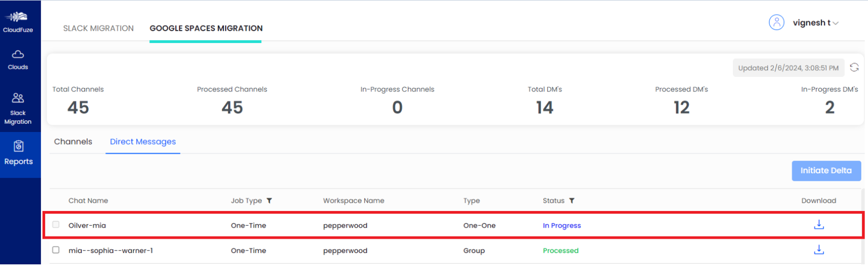Screen dimensions: 868x266
Task: Switch to the Channels tab
Action: click(x=73, y=142)
